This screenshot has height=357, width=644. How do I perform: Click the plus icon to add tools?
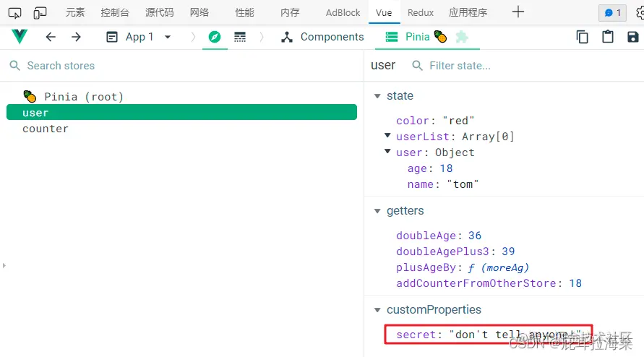point(518,12)
